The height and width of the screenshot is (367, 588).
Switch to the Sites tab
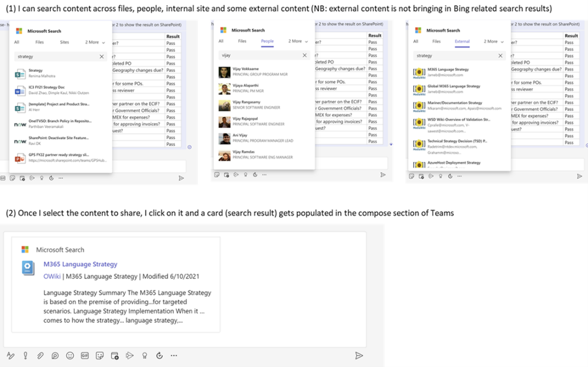tap(65, 42)
